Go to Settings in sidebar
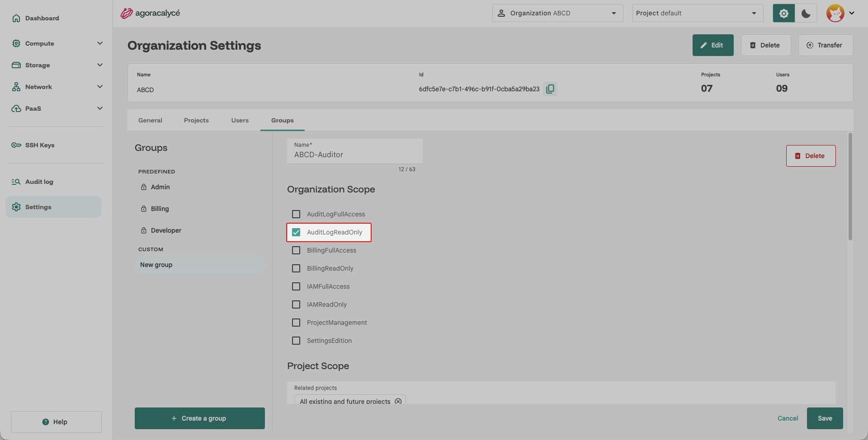This screenshot has width=868, height=440. coord(54,207)
